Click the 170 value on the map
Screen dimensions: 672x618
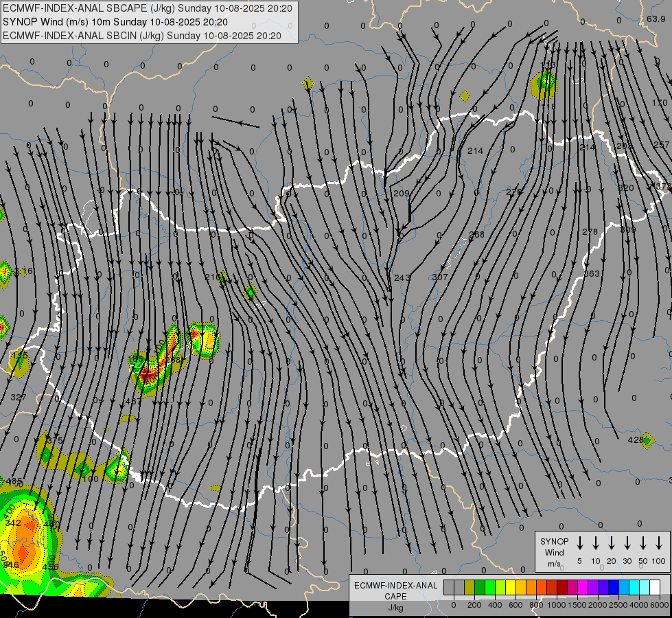tap(660, 103)
